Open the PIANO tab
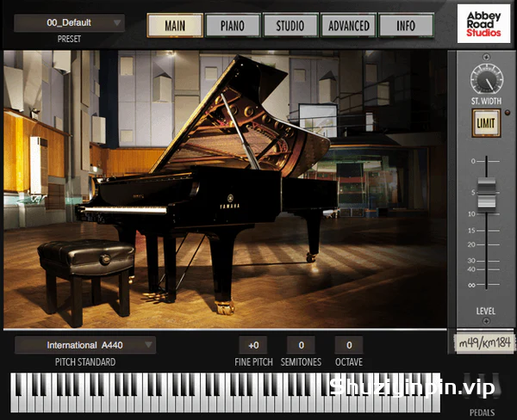This screenshot has width=517, height=420. 233,25
